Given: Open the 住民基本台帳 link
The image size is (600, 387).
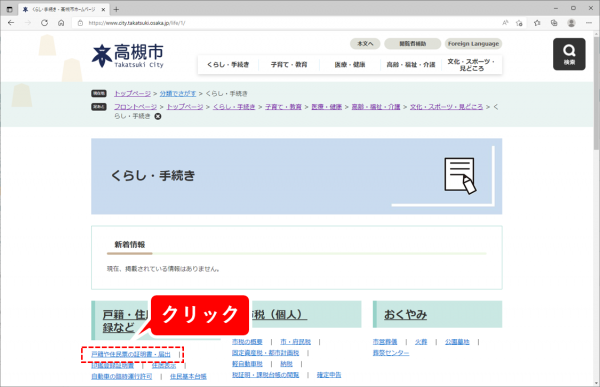Looking at the screenshot, I should (x=188, y=377).
